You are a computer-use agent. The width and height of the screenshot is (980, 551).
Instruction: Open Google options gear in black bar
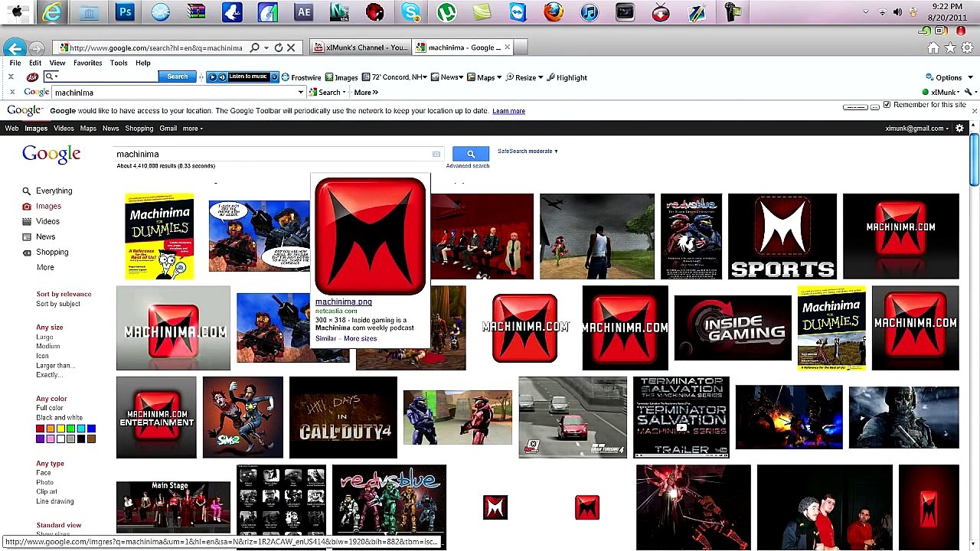pyautogui.click(x=959, y=129)
